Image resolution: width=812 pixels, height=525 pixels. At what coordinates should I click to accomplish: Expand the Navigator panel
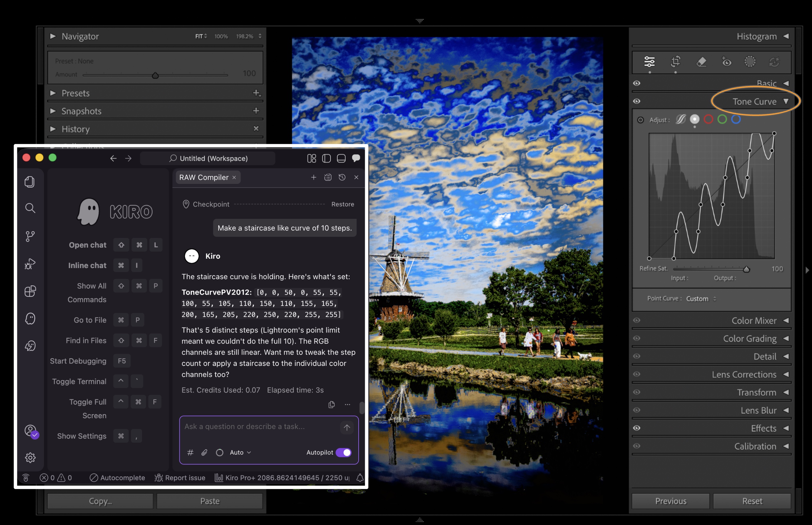(x=53, y=36)
